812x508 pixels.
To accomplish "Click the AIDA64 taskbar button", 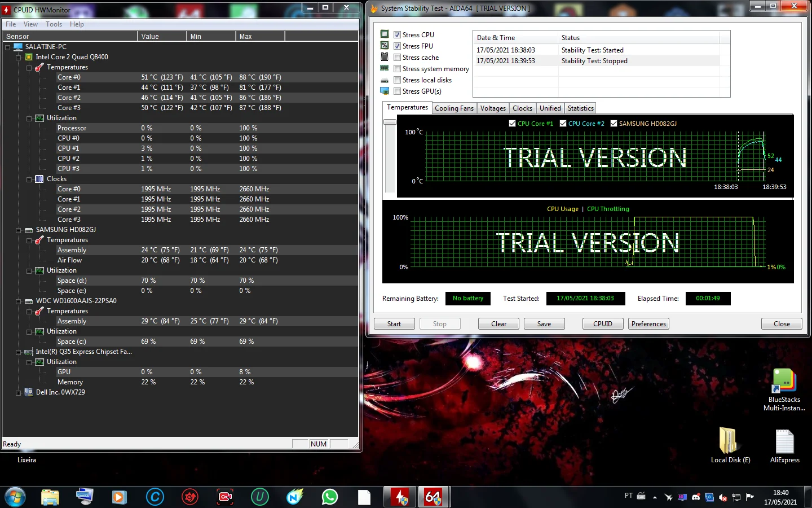I will click(434, 497).
